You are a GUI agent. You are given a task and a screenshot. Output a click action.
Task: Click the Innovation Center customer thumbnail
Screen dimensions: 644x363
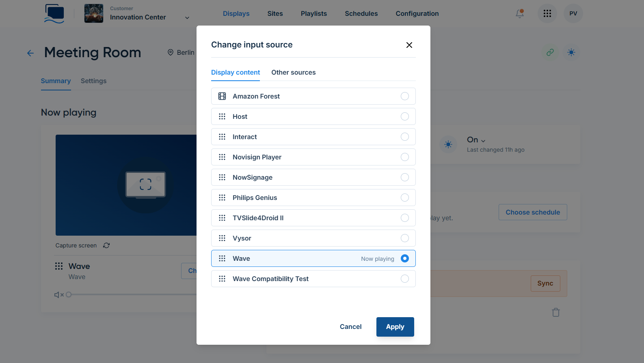94,13
